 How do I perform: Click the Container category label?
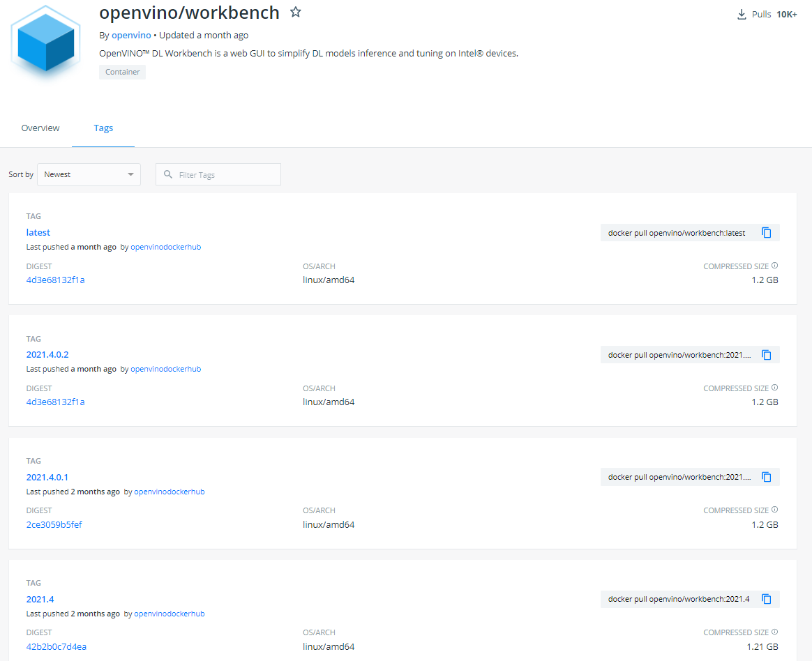click(122, 72)
